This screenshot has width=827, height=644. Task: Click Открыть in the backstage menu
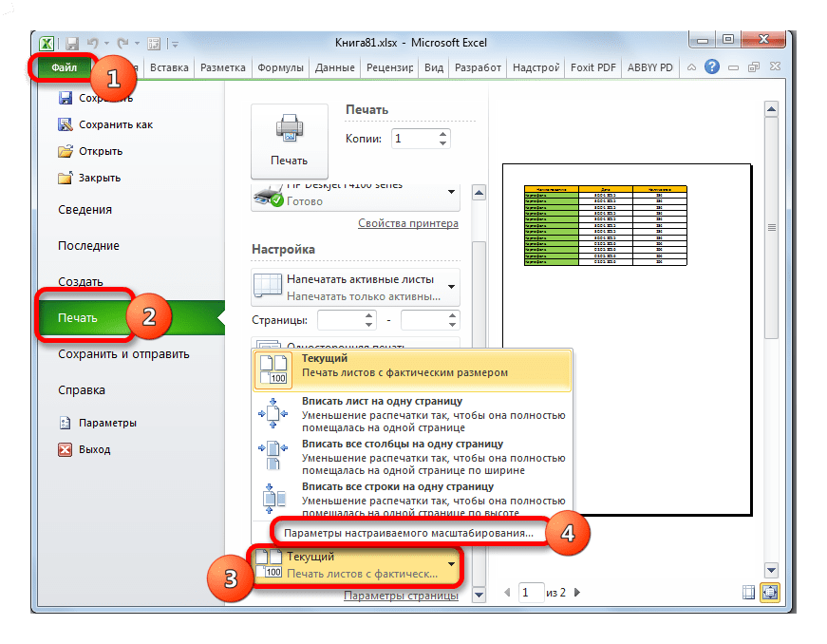pos(90,151)
